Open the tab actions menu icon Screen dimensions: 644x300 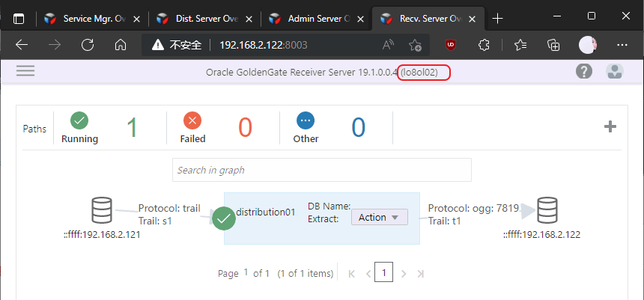(19, 19)
